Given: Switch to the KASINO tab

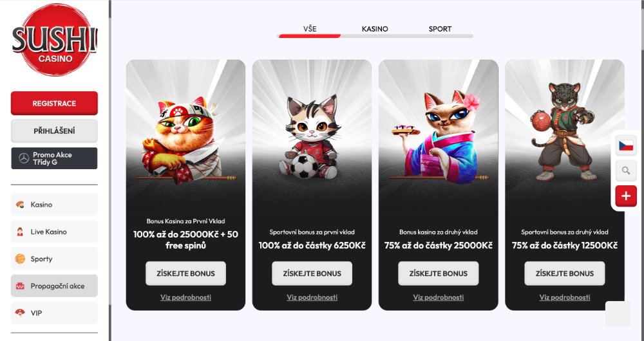Looking at the screenshot, I should coord(375,29).
